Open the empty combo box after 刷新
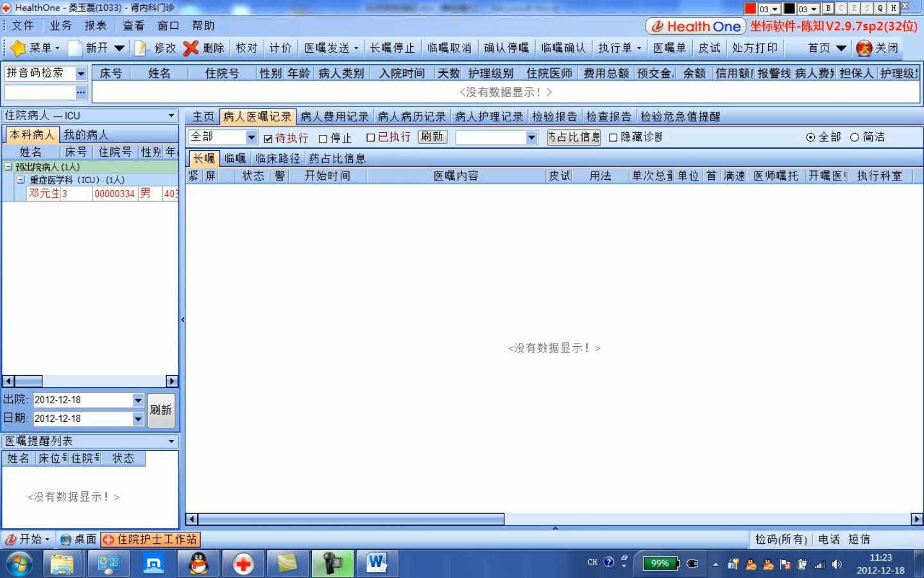The height and width of the screenshot is (578, 924). 531,137
